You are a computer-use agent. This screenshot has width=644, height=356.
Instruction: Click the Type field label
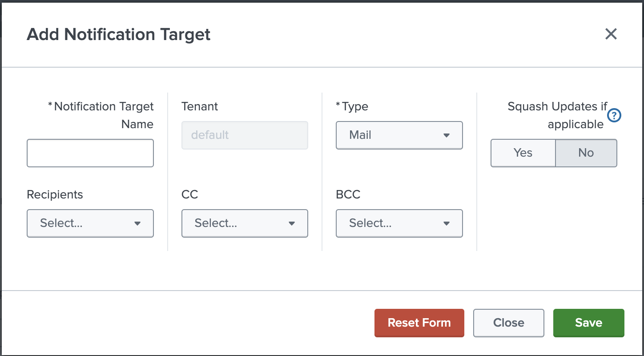355,107
